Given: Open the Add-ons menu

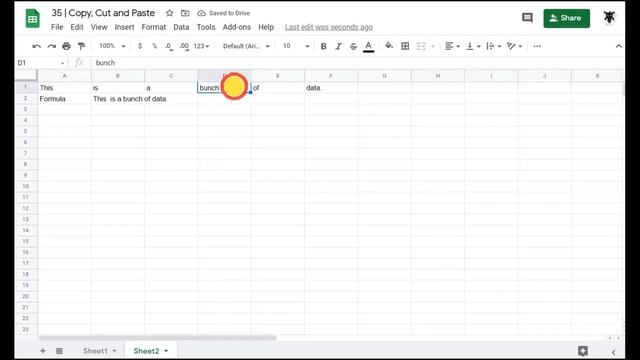Looking at the screenshot, I should pos(237,27).
